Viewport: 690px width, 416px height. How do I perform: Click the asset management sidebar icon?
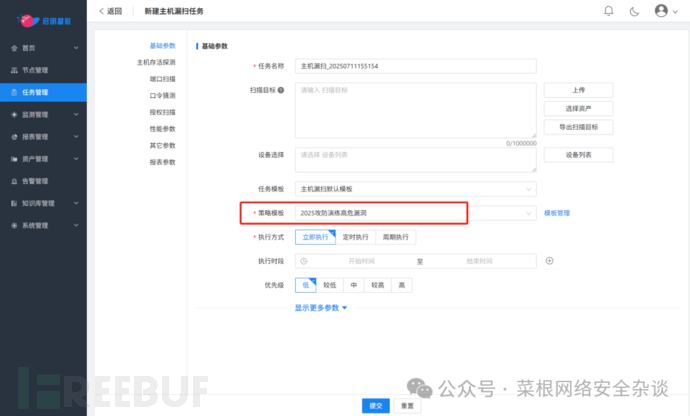pos(14,159)
